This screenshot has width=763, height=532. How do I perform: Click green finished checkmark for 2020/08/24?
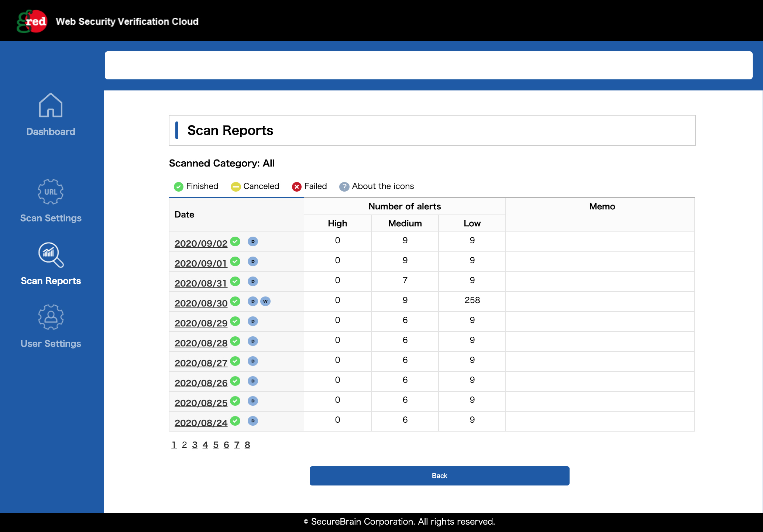tap(235, 421)
